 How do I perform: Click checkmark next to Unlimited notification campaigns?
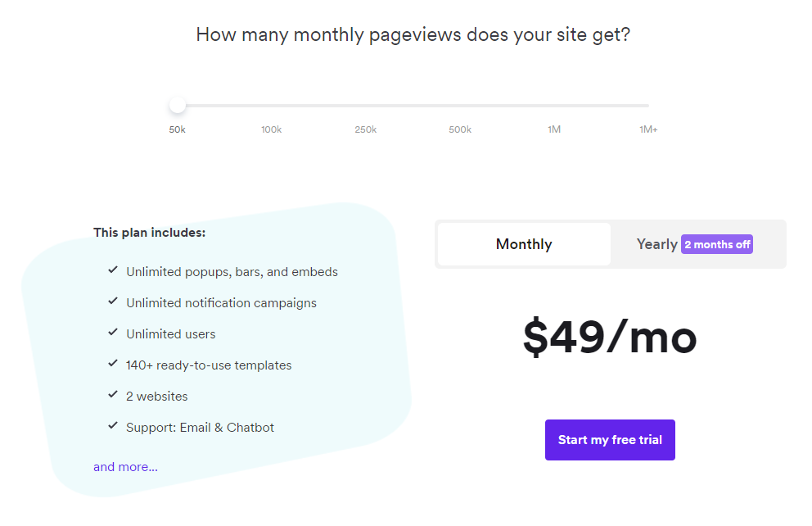[x=113, y=302]
